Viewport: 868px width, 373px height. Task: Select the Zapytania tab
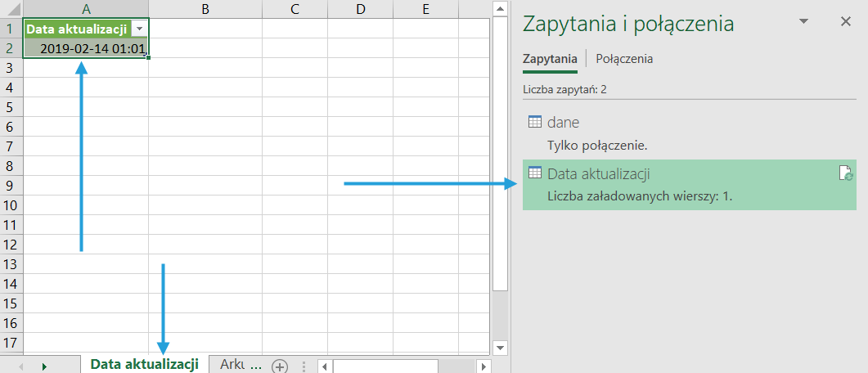(550, 59)
